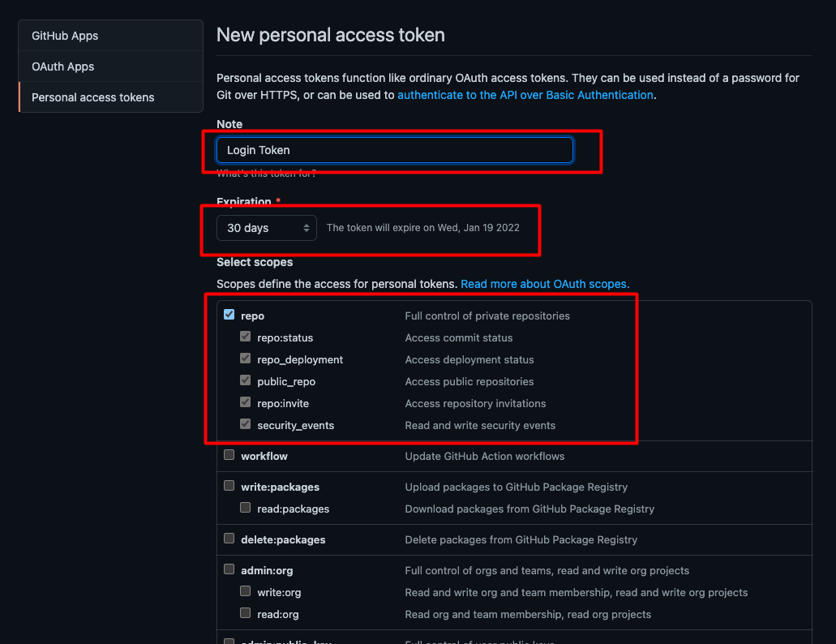Image resolution: width=836 pixels, height=644 pixels.
Task: Click the 'New personal access token' heading
Action: pos(331,35)
